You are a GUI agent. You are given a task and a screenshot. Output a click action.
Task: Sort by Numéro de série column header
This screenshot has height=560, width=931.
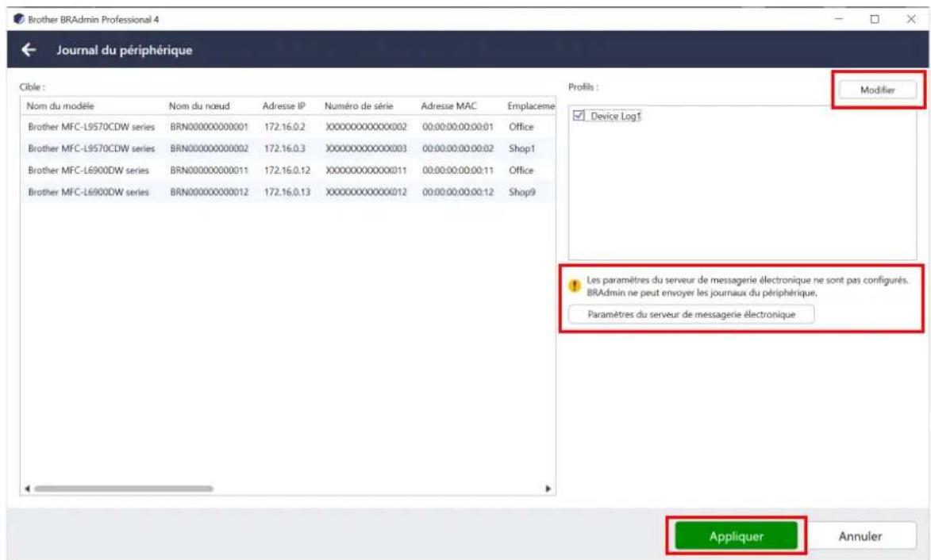click(x=359, y=106)
